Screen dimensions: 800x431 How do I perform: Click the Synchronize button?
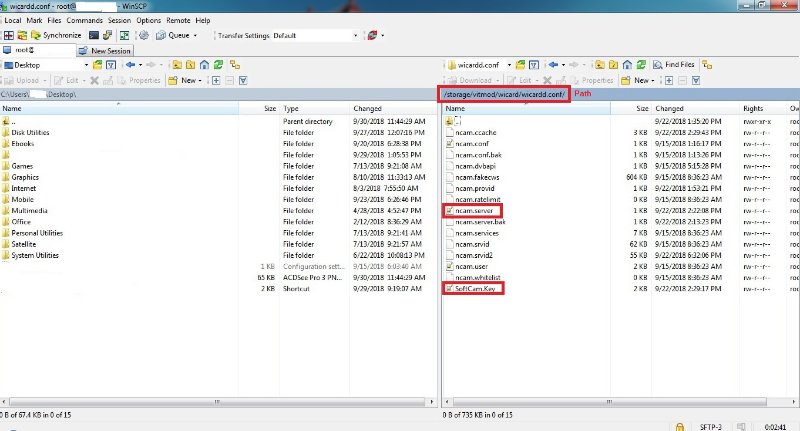click(x=56, y=35)
